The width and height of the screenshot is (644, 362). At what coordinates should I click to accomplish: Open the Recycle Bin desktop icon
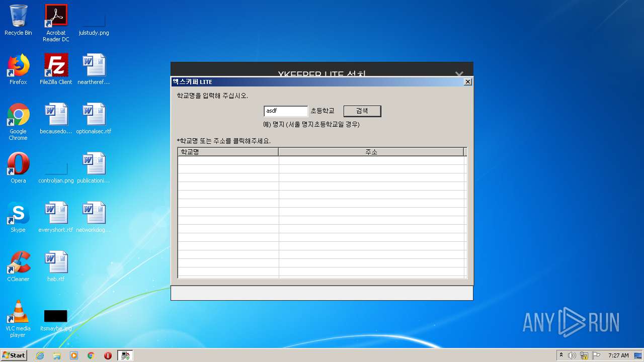pos(18,20)
